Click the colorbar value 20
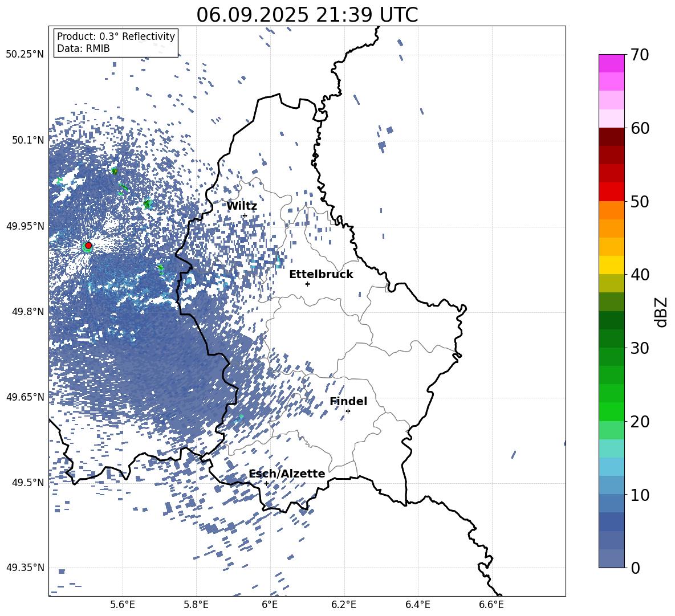The width and height of the screenshot is (675, 616). 640,421
